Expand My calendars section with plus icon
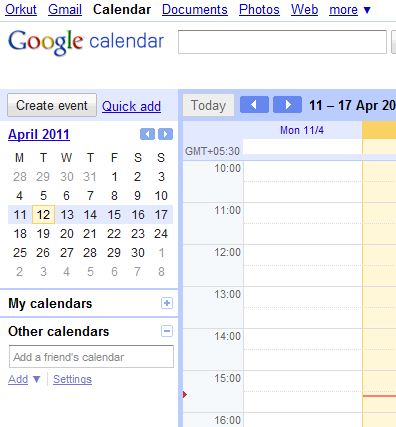Screen dimensions: 396x427 click(167, 303)
